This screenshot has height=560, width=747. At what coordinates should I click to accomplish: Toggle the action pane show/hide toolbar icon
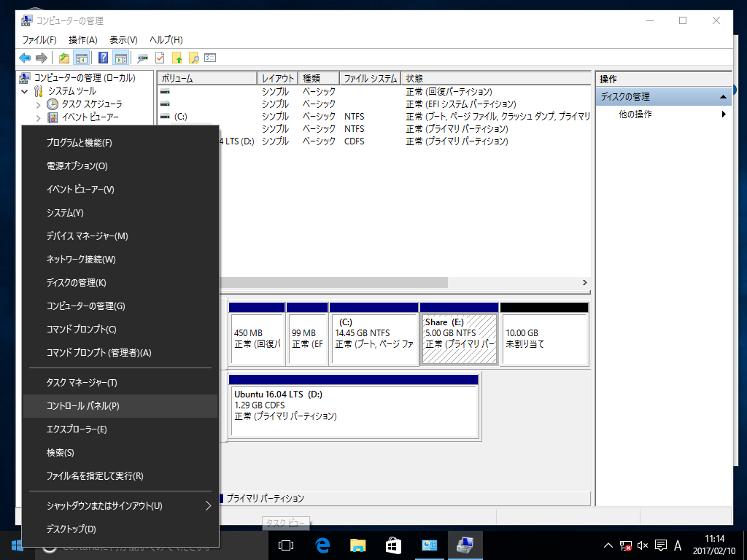(121, 58)
